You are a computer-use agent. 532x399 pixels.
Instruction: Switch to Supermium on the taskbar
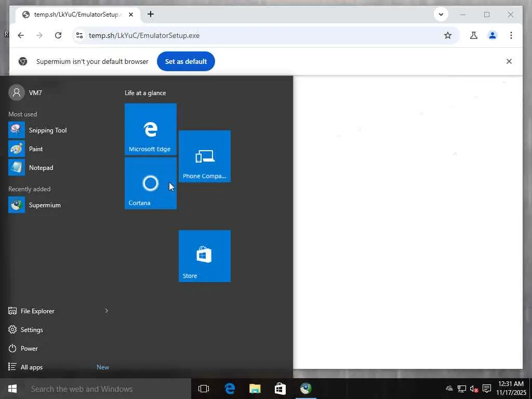305,389
